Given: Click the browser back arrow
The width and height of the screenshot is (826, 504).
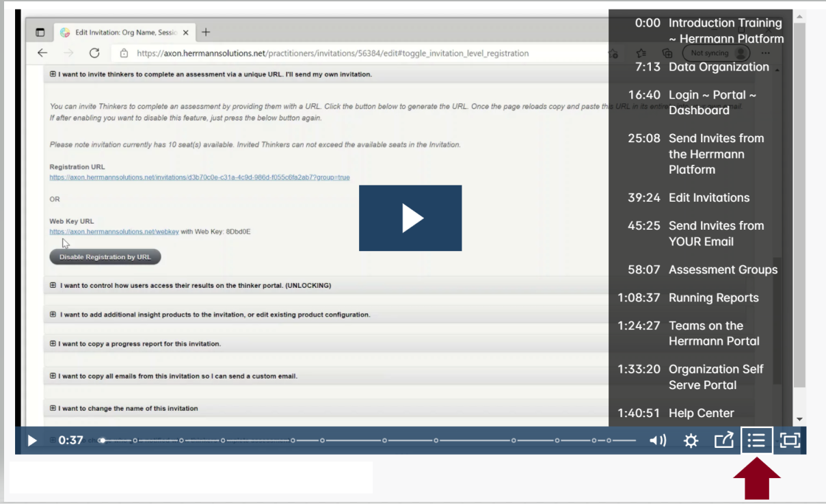Looking at the screenshot, I should pos(42,53).
